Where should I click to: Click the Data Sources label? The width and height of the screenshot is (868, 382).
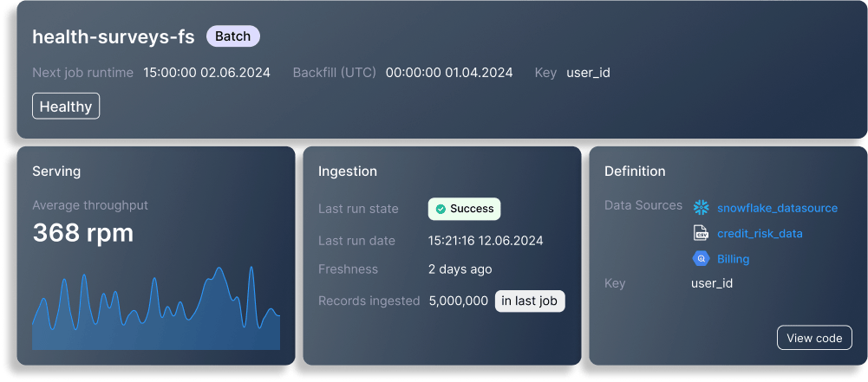(643, 205)
